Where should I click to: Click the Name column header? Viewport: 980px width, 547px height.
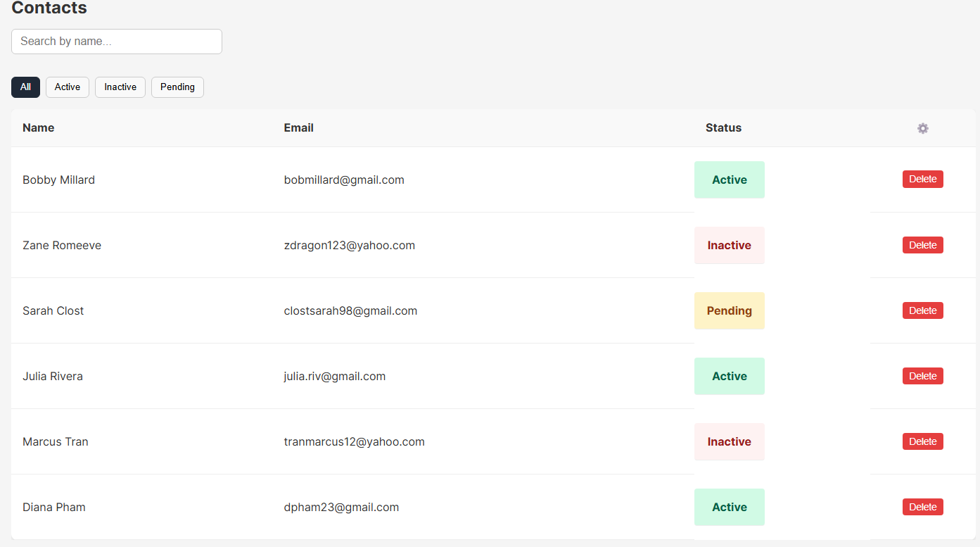point(39,128)
